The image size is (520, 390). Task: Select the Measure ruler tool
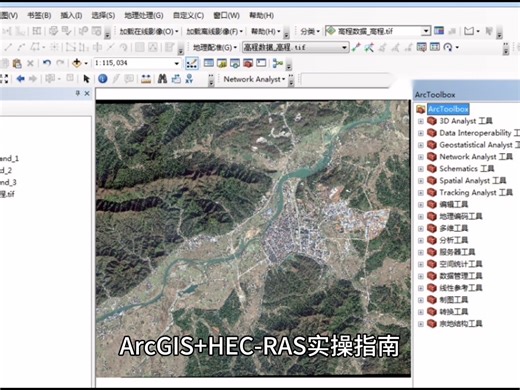tap(146, 79)
